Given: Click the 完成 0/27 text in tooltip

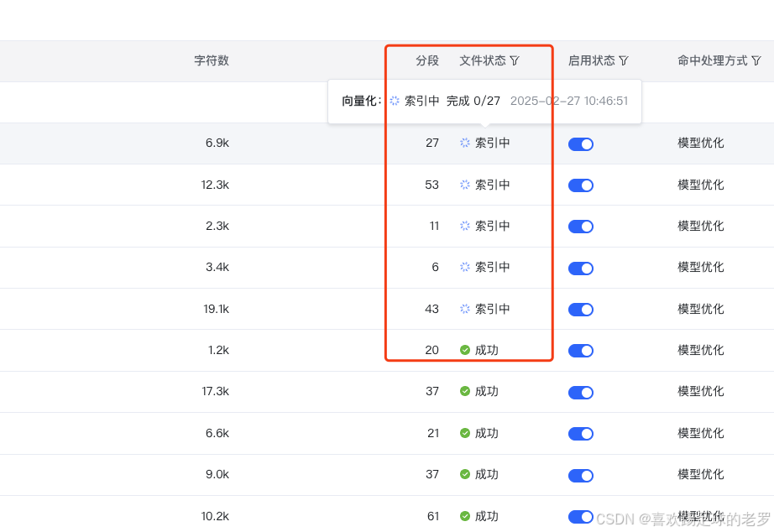Looking at the screenshot, I should [473, 102].
